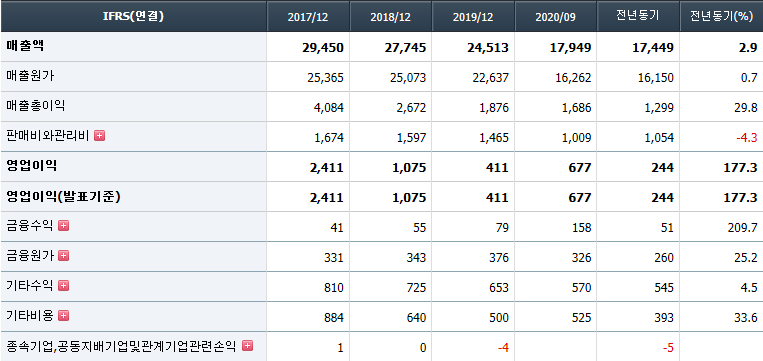
Task: Click the 전년동기(%) column header
Action: [x=722, y=17]
